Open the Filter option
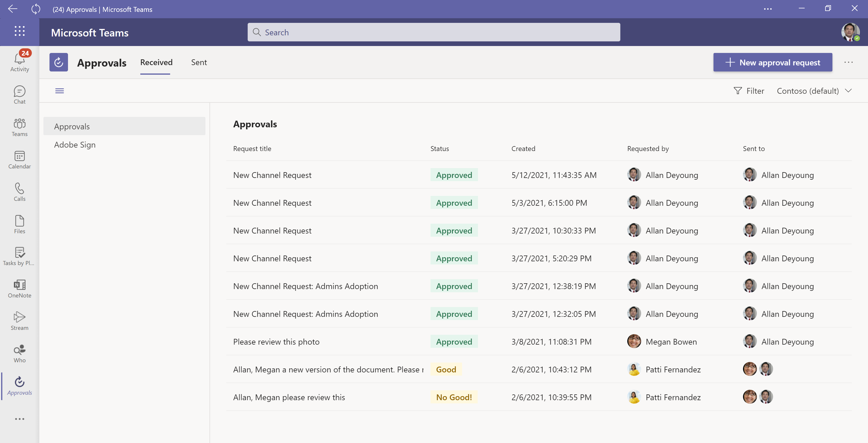 (749, 91)
